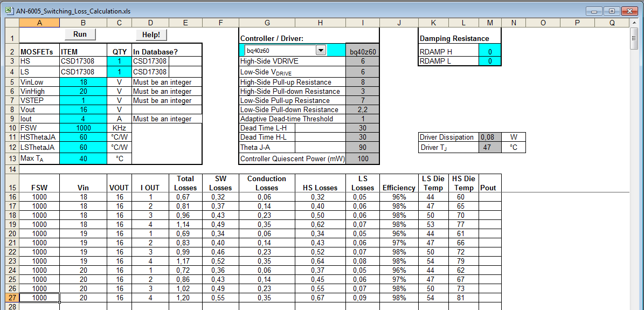
Task: Click FSW input value 1000
Action: [84, 128]
